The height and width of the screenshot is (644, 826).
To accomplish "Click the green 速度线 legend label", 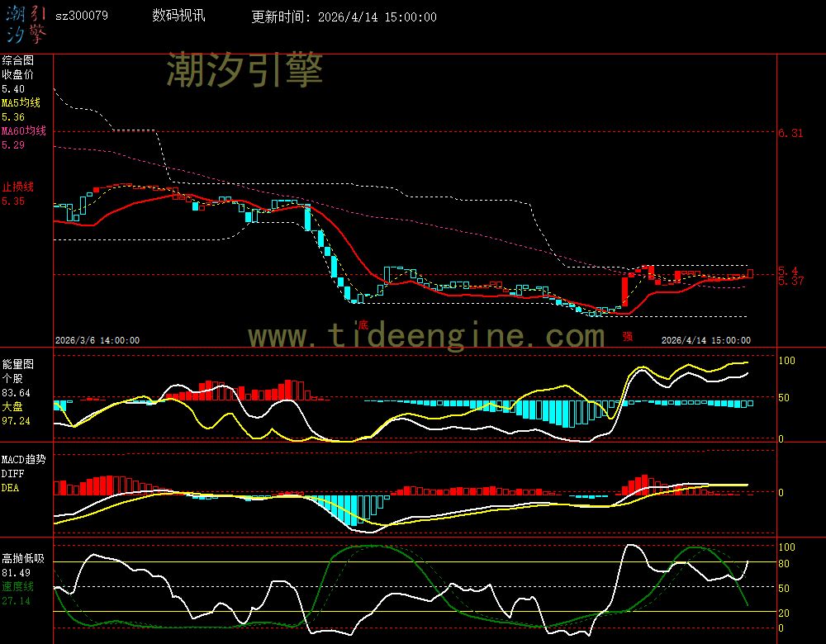I will [x=17, y=586].
